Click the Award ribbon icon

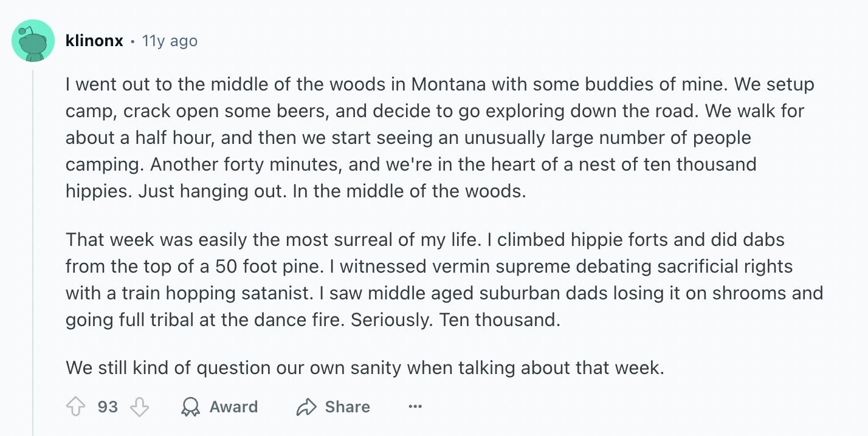coord(191,407)
